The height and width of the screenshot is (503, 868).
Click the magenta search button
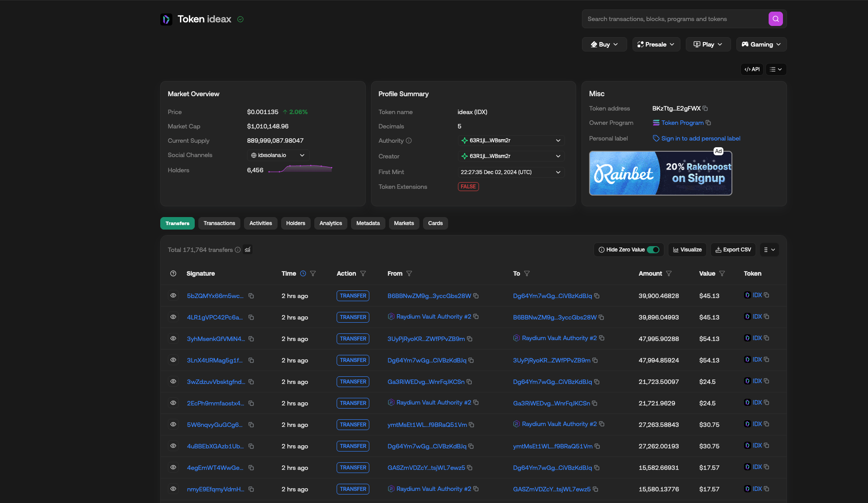click(x=775, y=19)
